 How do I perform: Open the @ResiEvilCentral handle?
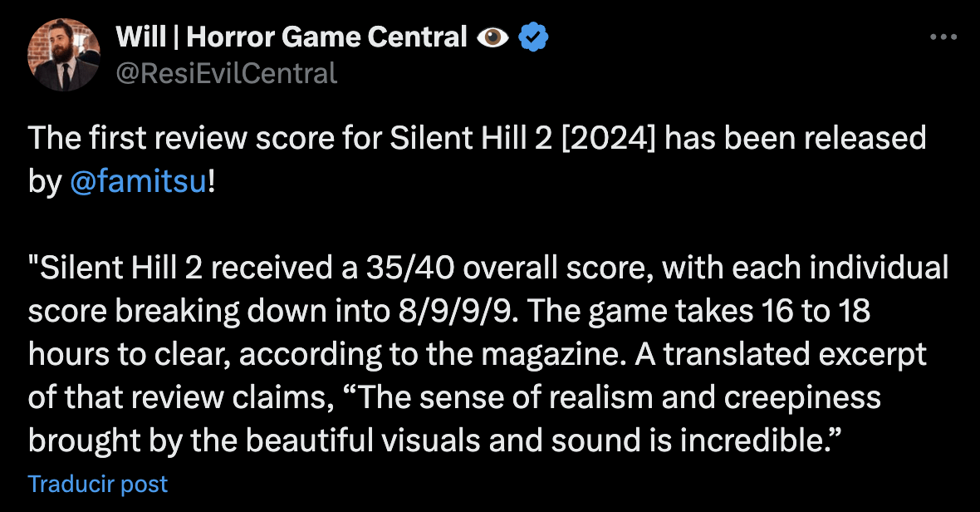[x=227, y=74]
